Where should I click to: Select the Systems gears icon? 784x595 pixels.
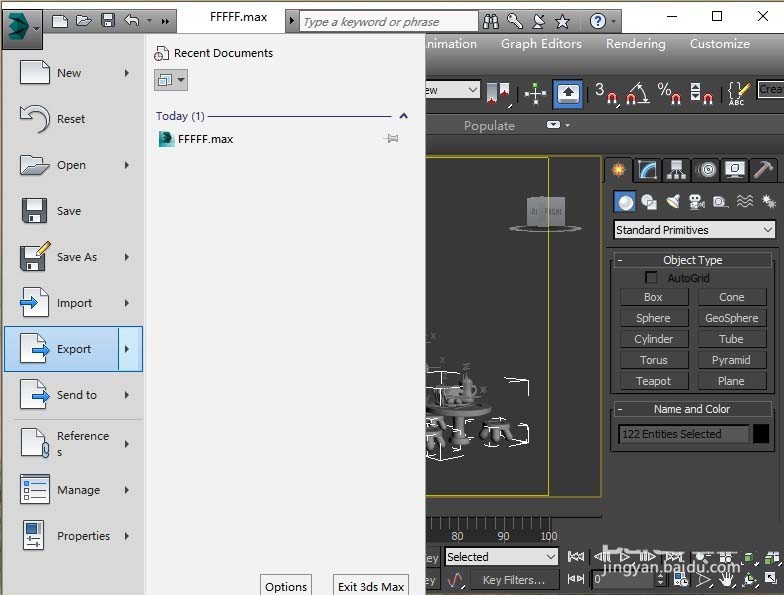768,202
